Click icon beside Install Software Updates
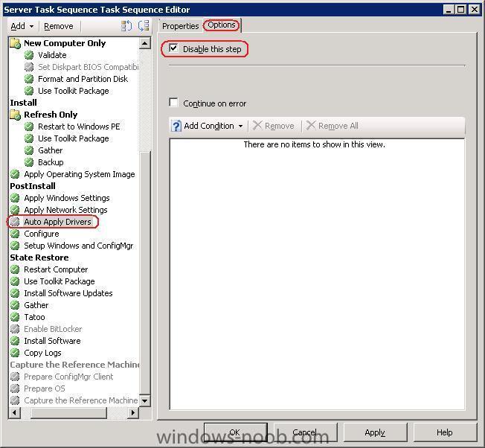The image size is (485, 448). [x=15, y=294]
